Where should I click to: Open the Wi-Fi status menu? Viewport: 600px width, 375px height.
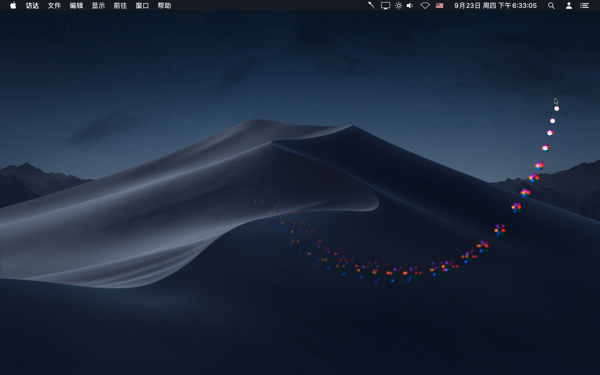[x=425, y=5]
